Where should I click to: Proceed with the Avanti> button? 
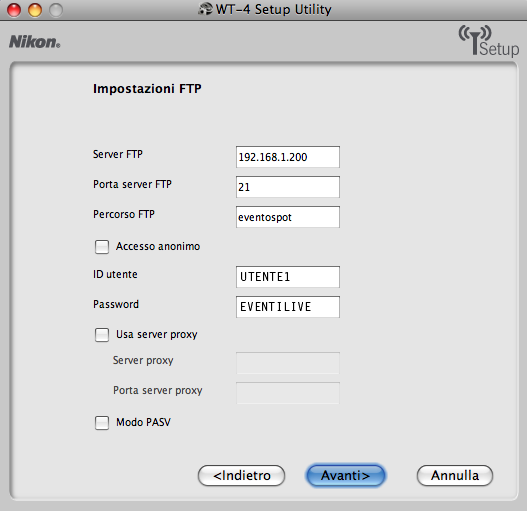click(x=345, y=475)
